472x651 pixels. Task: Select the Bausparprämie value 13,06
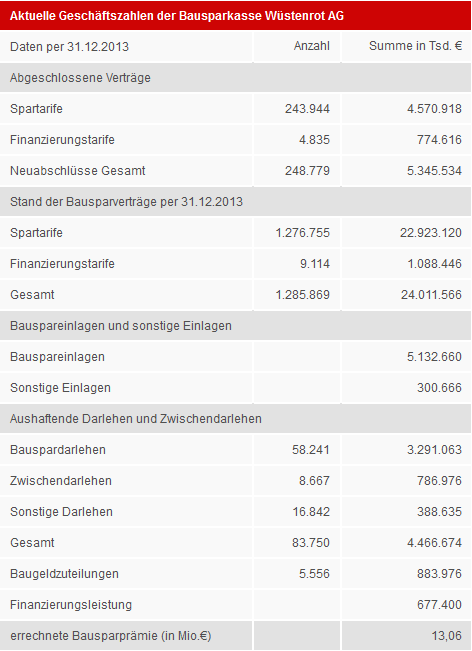446,636
